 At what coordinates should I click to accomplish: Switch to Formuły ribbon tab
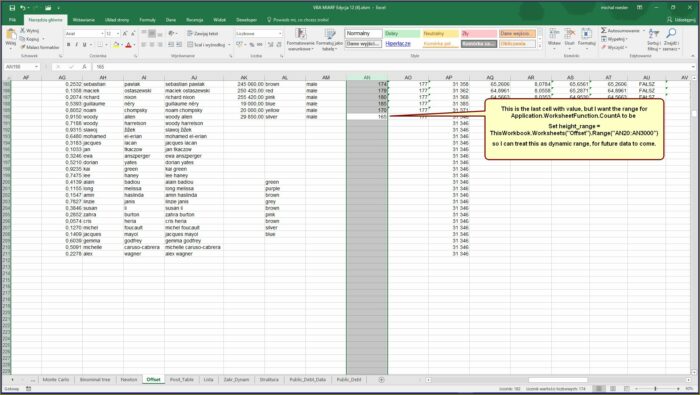click(147, 20)
